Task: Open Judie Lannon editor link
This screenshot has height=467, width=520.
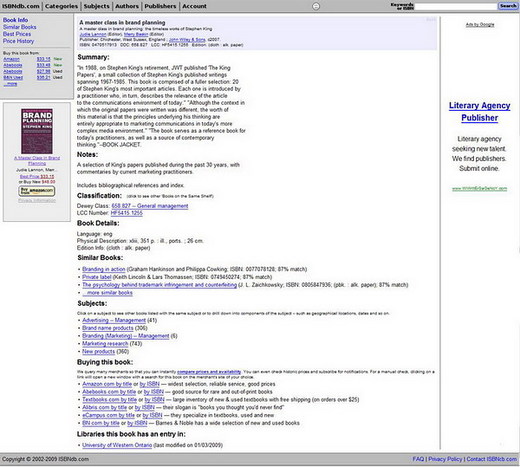Action: [93, 34]
